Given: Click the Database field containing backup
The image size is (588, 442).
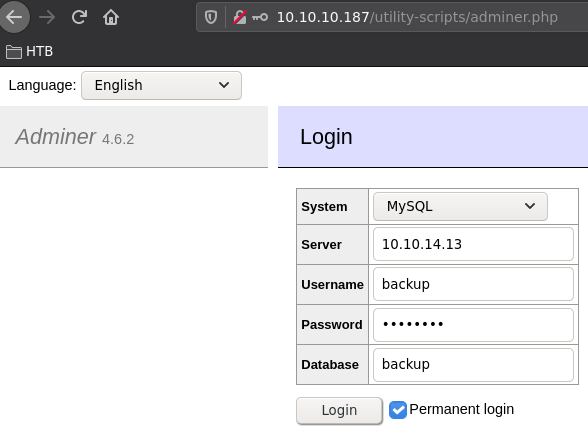Looking at the screenshot, I should 473,365.
